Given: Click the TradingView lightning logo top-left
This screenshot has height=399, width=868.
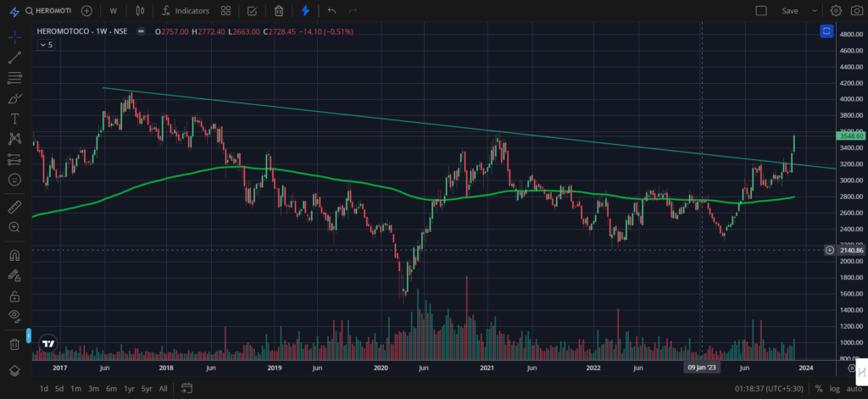Looking at the screenshot, I should click(x=15, y=10).
